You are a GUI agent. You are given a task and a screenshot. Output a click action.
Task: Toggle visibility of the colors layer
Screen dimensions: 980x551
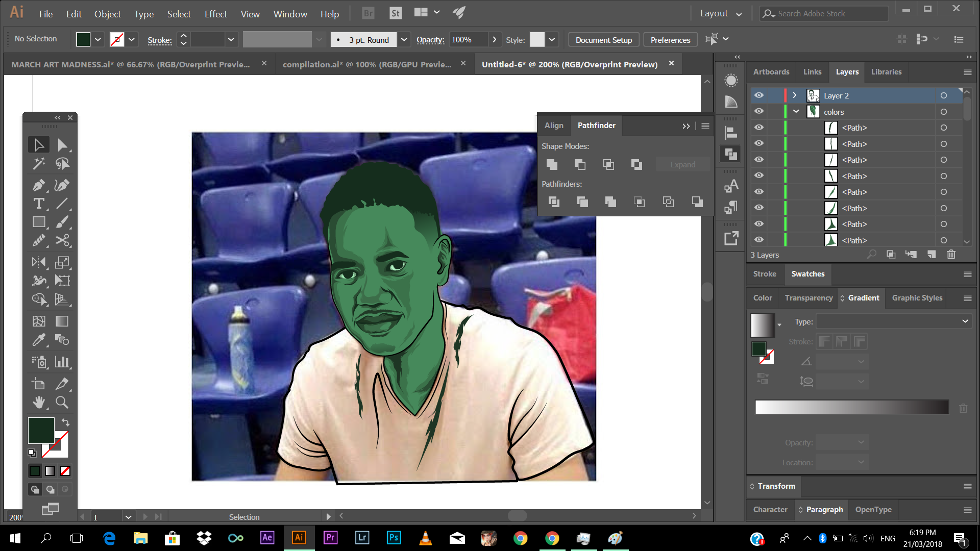pyautogui.click(x=759, y=112)
